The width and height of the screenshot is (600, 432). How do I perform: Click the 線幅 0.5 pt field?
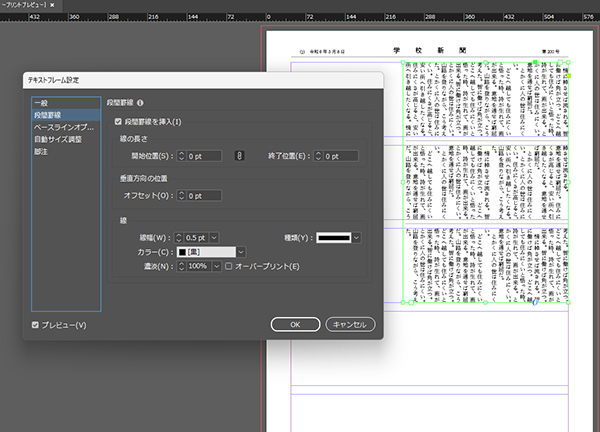[196, 238]
